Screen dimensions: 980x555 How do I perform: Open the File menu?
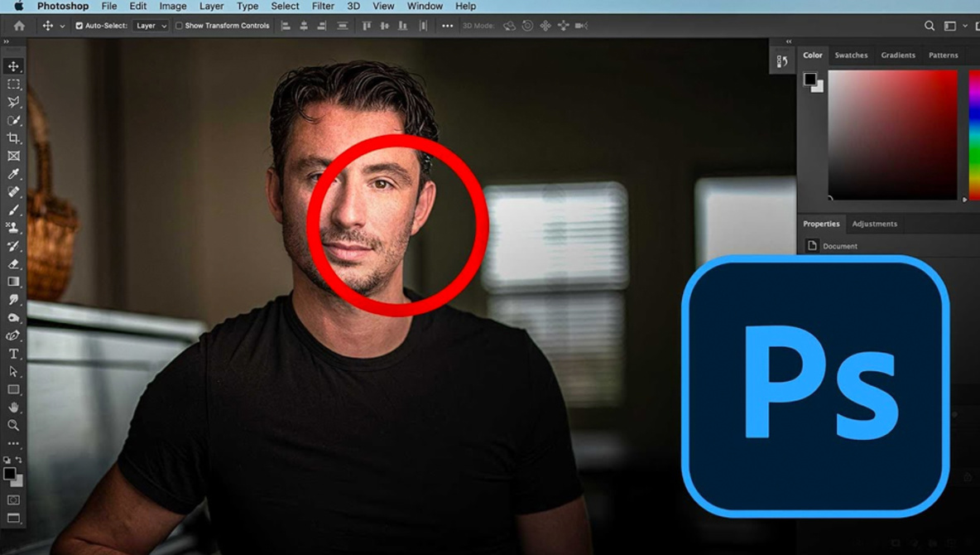click(108, 7)
